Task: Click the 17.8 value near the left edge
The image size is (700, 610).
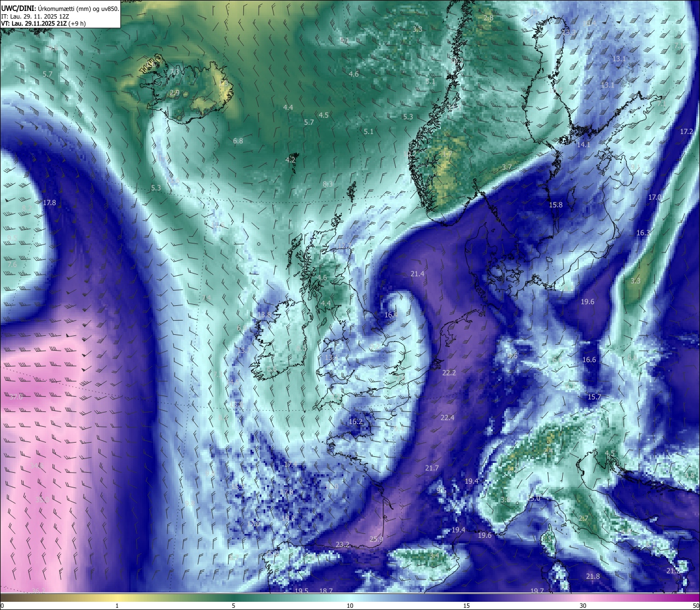Action: tap(49, 202)
